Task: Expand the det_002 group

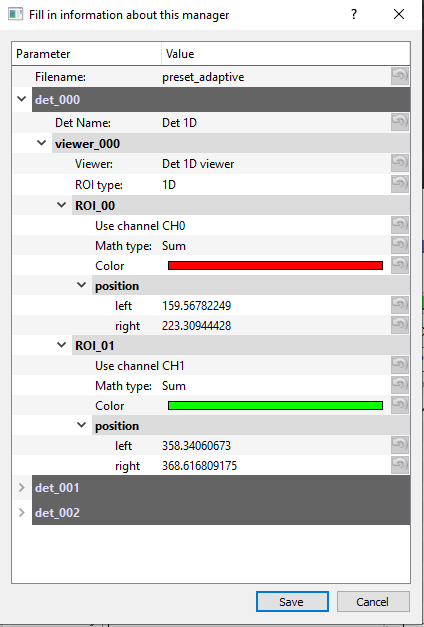Action: pos(22,512)
